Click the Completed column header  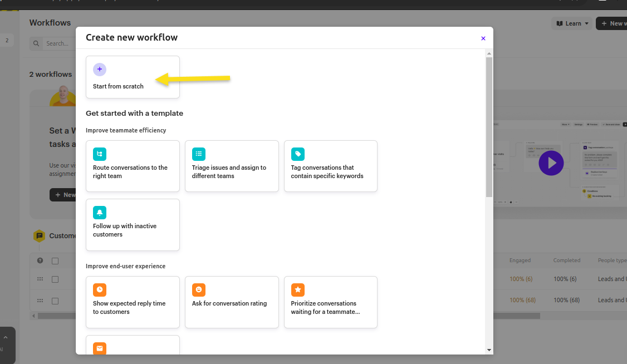pos(567,260)
